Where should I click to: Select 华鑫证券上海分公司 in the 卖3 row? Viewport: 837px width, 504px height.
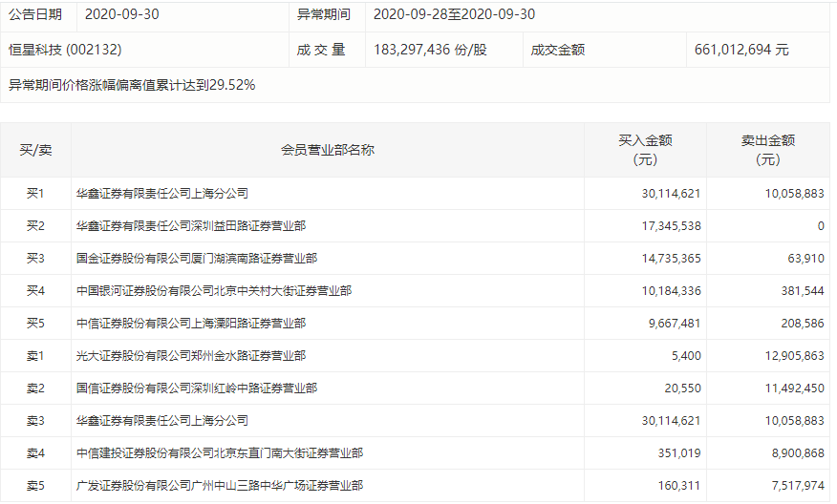tap(162, 421)
